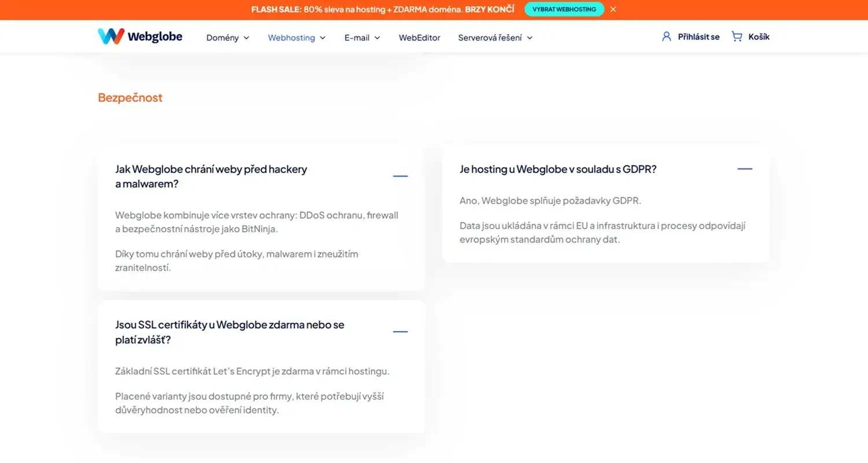Collapse the hackers and malware question

coord(400,176)
